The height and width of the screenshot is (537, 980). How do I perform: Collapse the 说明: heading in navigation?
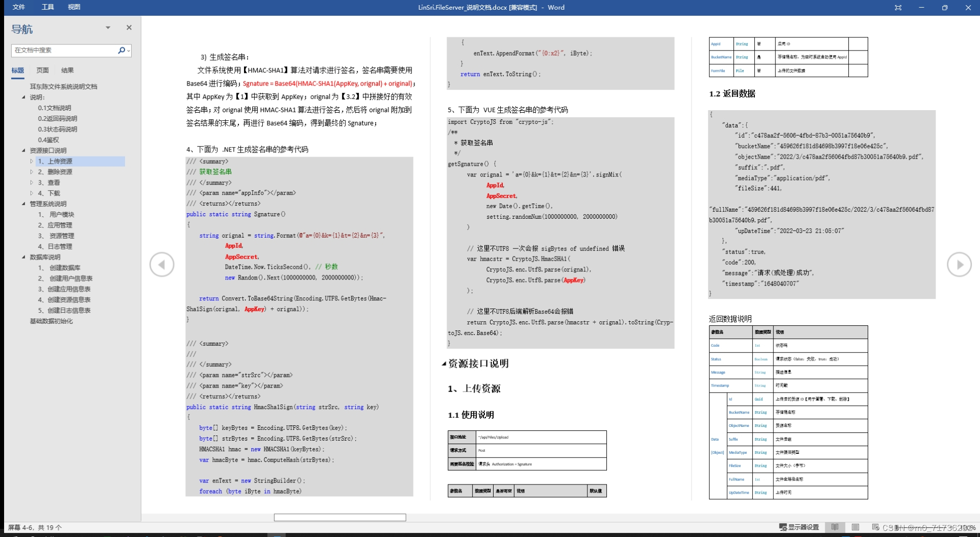[x=23, y=97]
